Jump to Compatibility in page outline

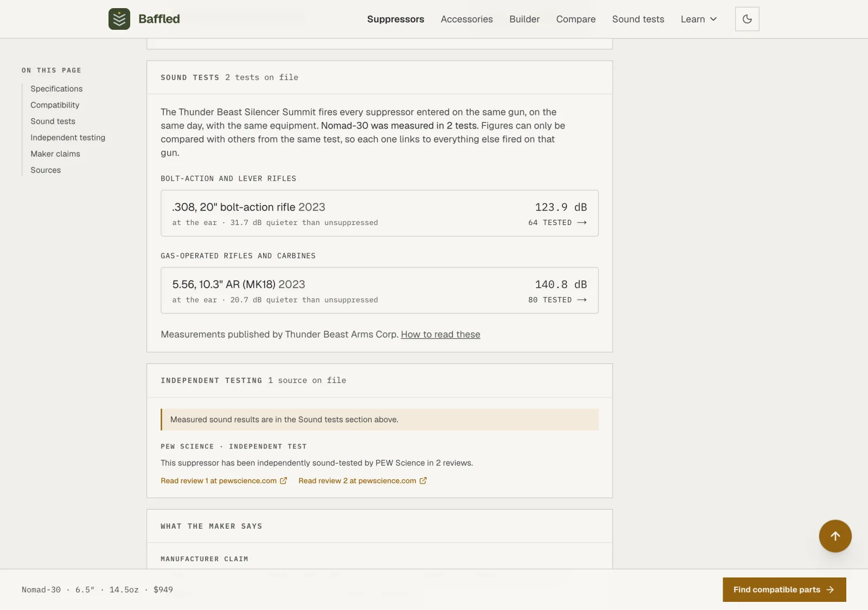[x=55, y=105]
